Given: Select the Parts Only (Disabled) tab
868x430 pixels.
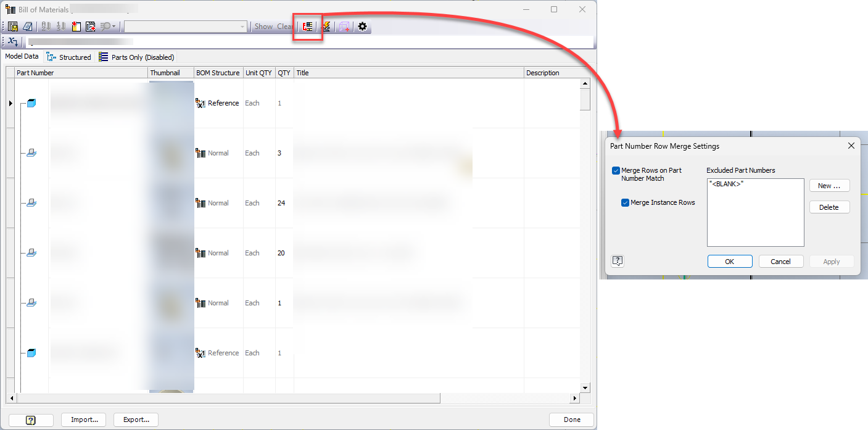Looking at the screenshot, I should [x=136, y=57].
